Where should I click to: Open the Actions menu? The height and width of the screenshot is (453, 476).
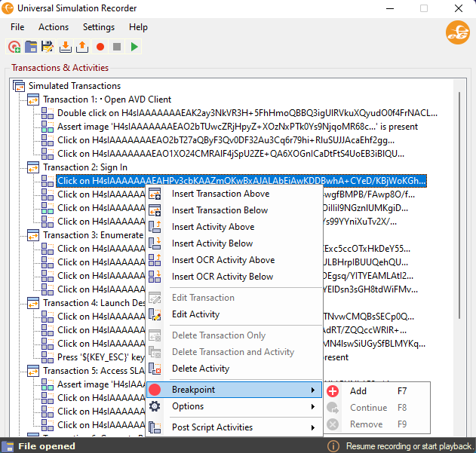(54, 27)
